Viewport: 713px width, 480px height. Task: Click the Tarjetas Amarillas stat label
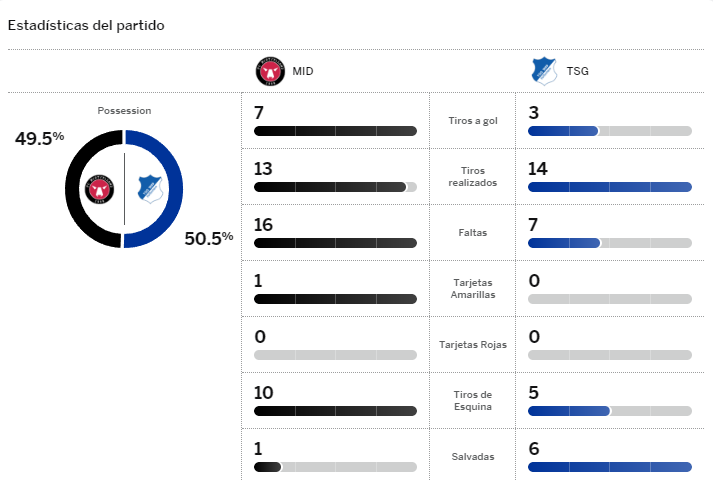tap(474, 289)
